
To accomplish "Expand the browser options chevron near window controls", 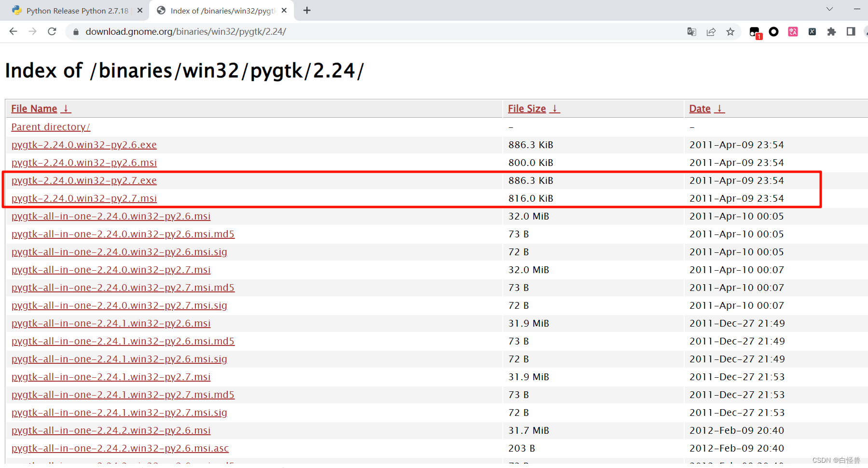I will (x=829, y=9).
